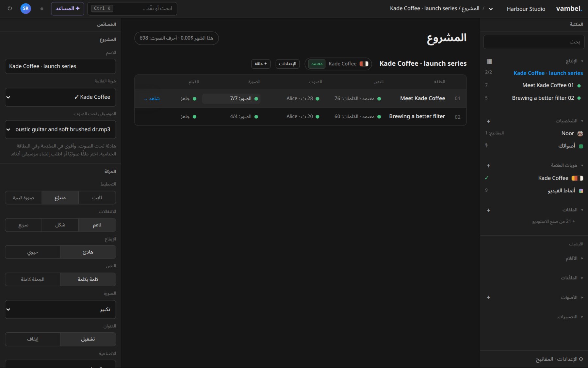Choose الجملة كاملة text mode

click(33, 279)
